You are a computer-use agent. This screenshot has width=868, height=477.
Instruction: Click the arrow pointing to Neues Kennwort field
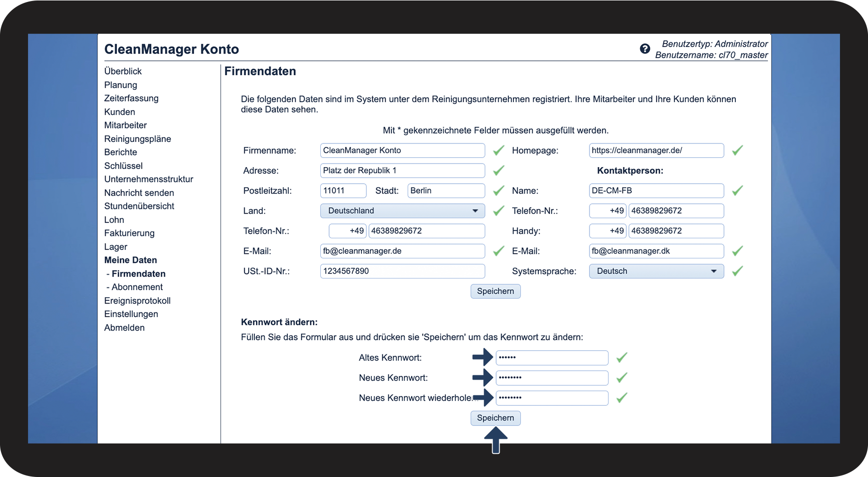click(x=482, y=377)
